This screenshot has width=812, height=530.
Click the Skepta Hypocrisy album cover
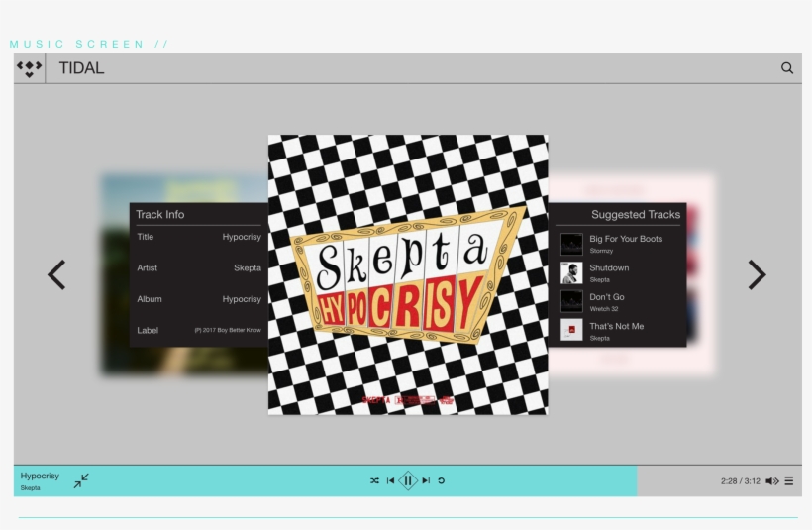407,274
